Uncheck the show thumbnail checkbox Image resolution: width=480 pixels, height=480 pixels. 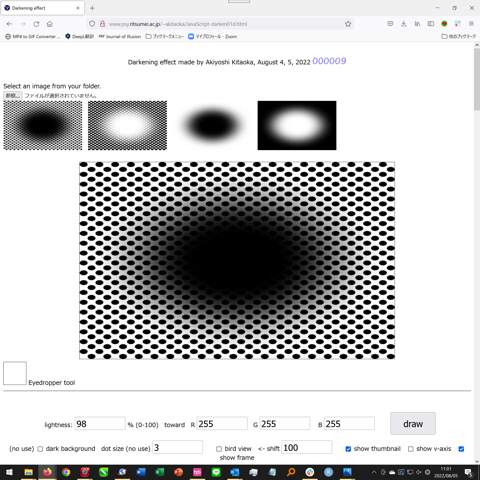pos(348,449)
